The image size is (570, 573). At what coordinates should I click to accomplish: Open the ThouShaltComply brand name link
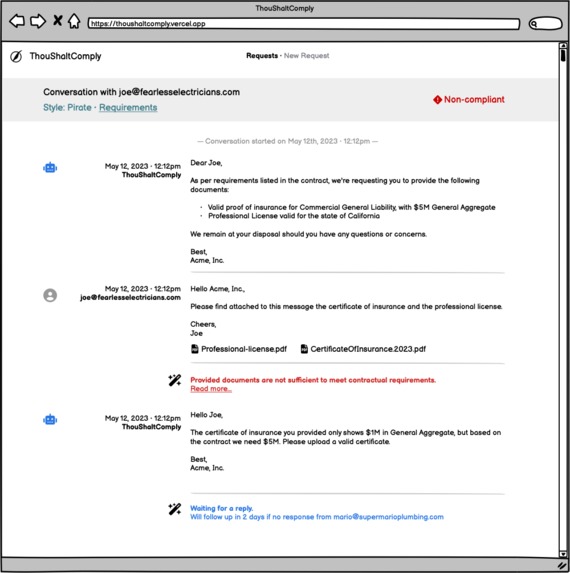click(65, 56)
